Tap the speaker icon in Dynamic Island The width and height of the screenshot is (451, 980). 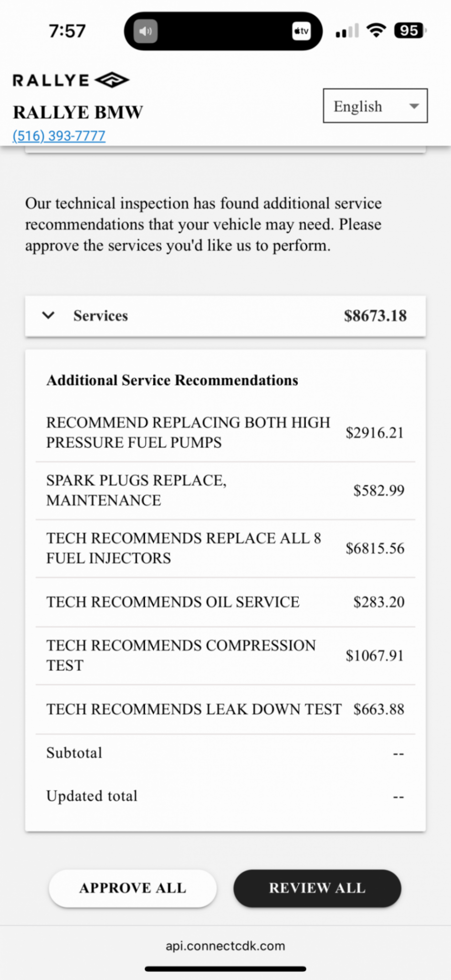click(x=146, y=32)
